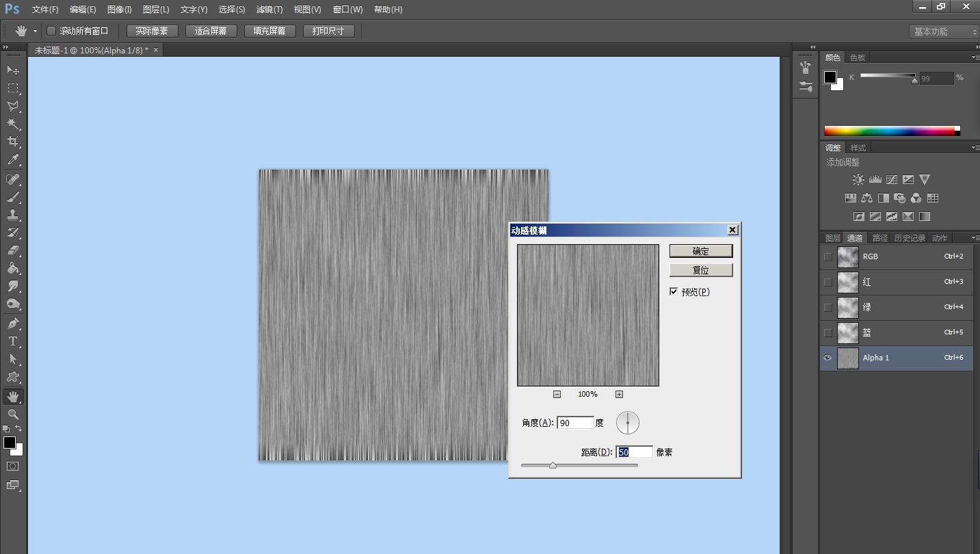Select the Horizontal Type tool
The height and width of the screenshot is (554, 980).
coord(13,341)
